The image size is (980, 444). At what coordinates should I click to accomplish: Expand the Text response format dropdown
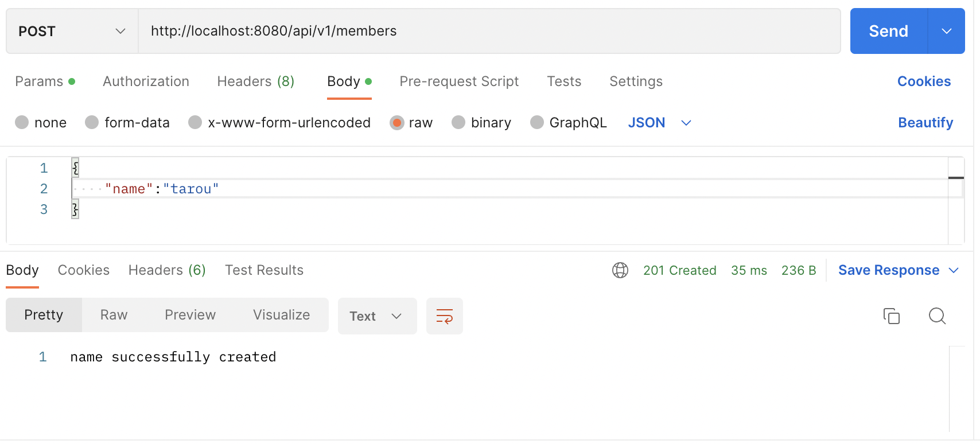[376, 316]
